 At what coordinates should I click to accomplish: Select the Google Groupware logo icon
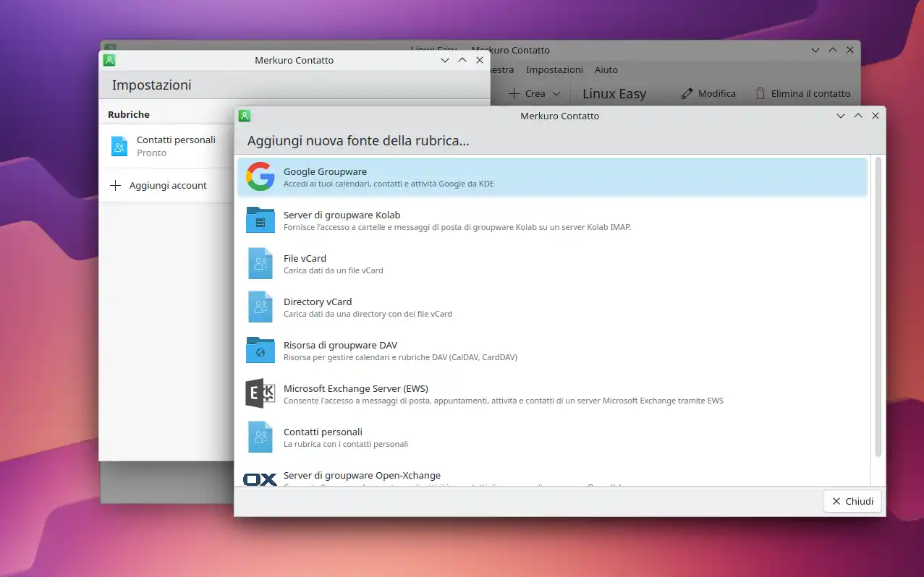(x=260, y=176)
